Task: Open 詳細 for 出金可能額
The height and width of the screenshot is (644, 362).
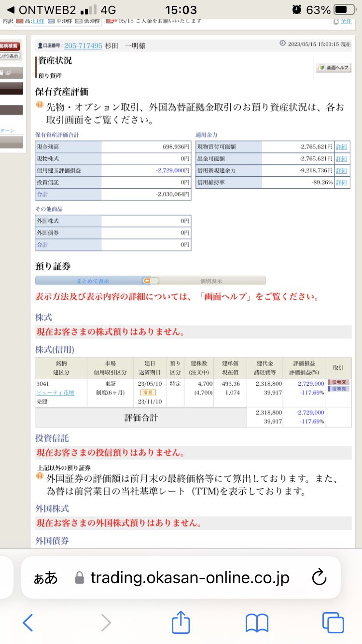Action: click(341, 159)
